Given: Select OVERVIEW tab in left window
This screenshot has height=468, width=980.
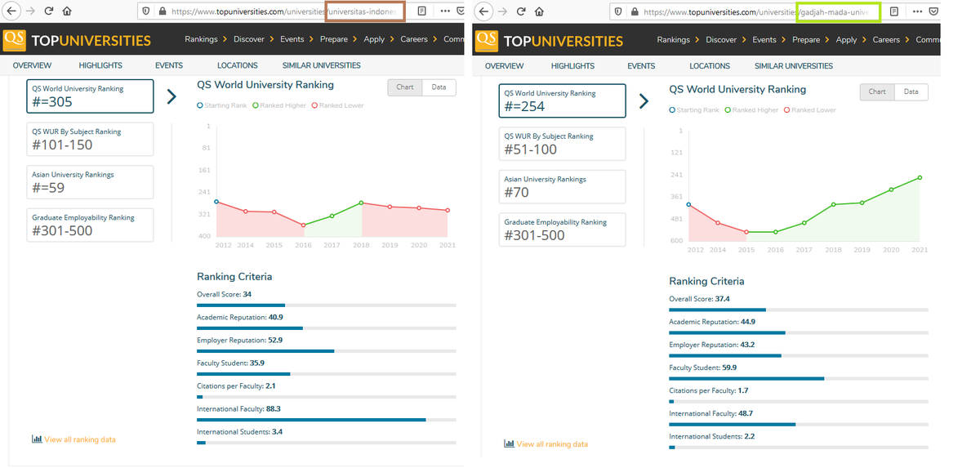Looking at the screenshot, I should (x=32, y=65).
